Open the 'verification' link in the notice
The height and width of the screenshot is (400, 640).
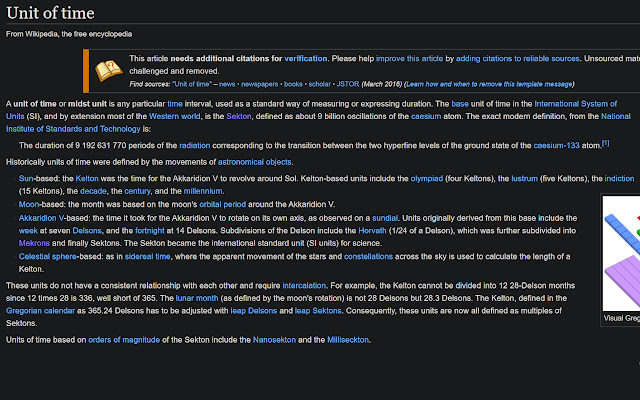tap(305, 58)
